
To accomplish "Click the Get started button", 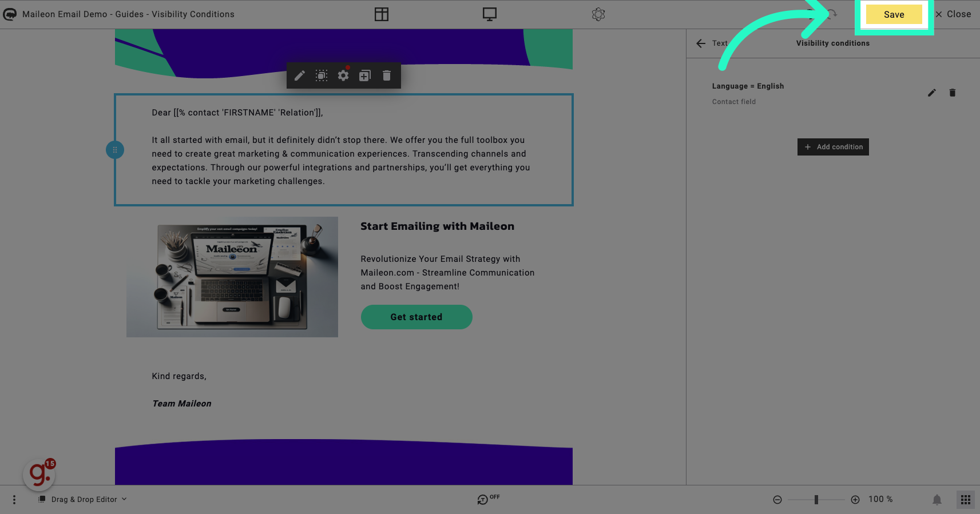I will pyautogui.click(x=416, y=317).
